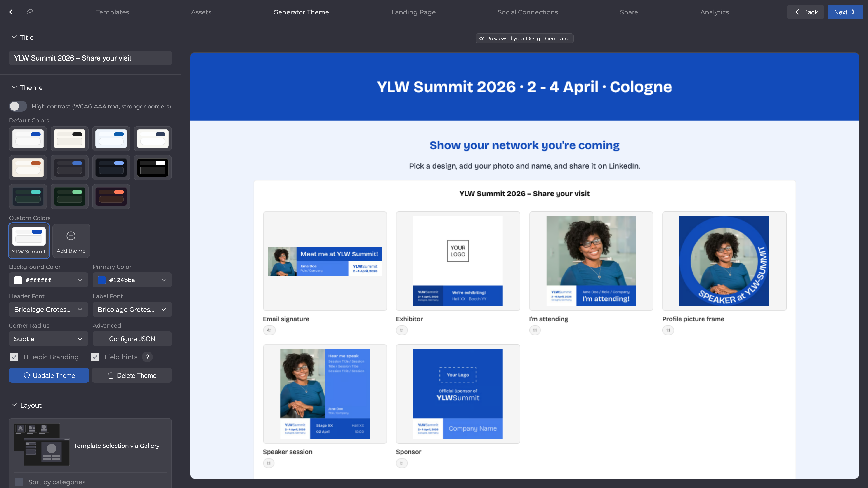Image resolution: width=868 pixels, height=488 pixels.
Task: Open the Header Font dropdown
Action: (49, 310)
